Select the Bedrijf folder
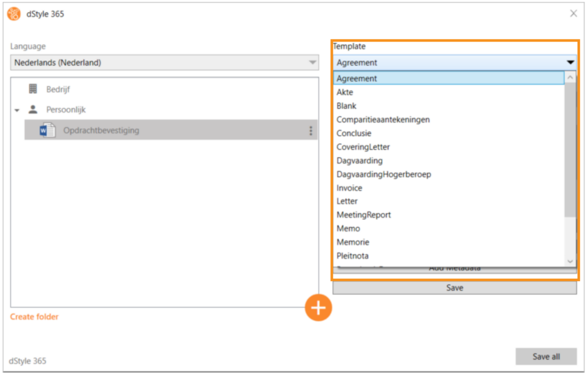The width and height of the screenshot is (588, 376). point(58,89)
